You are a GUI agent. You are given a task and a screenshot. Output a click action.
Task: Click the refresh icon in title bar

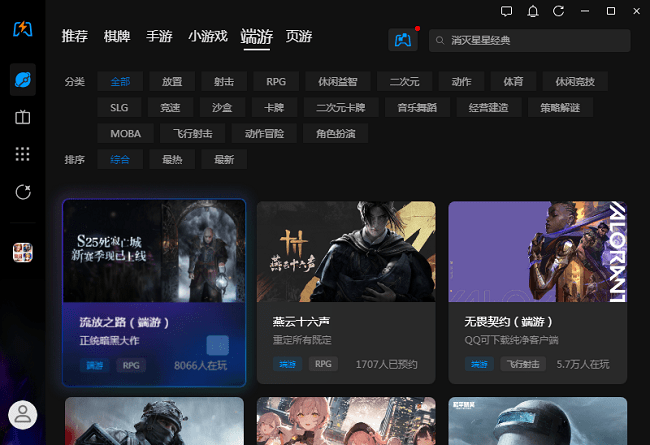pyautogui.click(x=559, y=11)
